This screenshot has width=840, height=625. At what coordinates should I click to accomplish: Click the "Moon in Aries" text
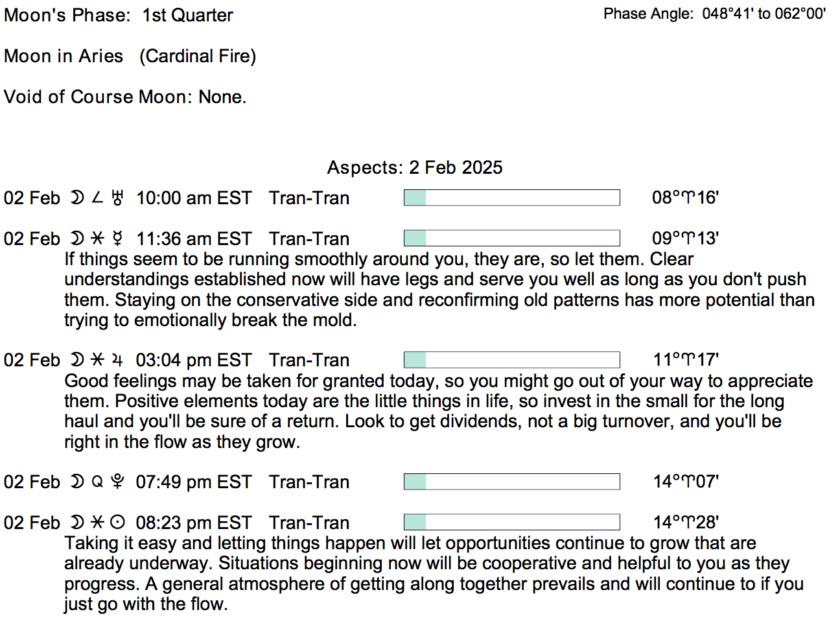click(x=64, y=56)
